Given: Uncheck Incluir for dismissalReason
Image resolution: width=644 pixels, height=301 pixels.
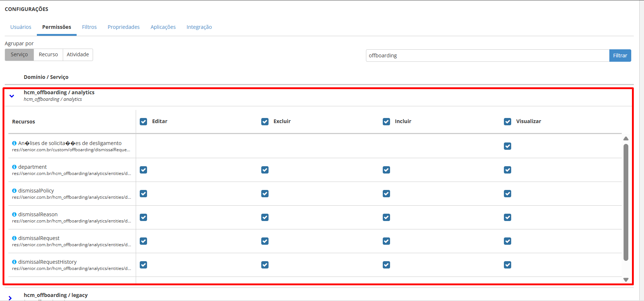Looking at the screenshot, I should pyautogui.click(x=386, y=217).
